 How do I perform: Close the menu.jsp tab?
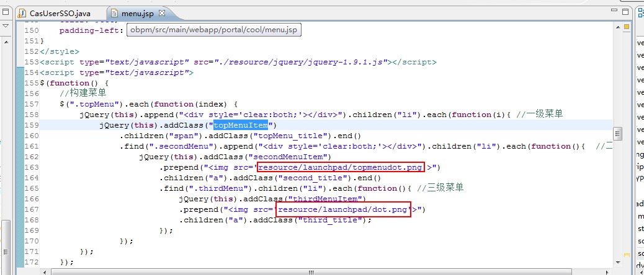[161, 13]
